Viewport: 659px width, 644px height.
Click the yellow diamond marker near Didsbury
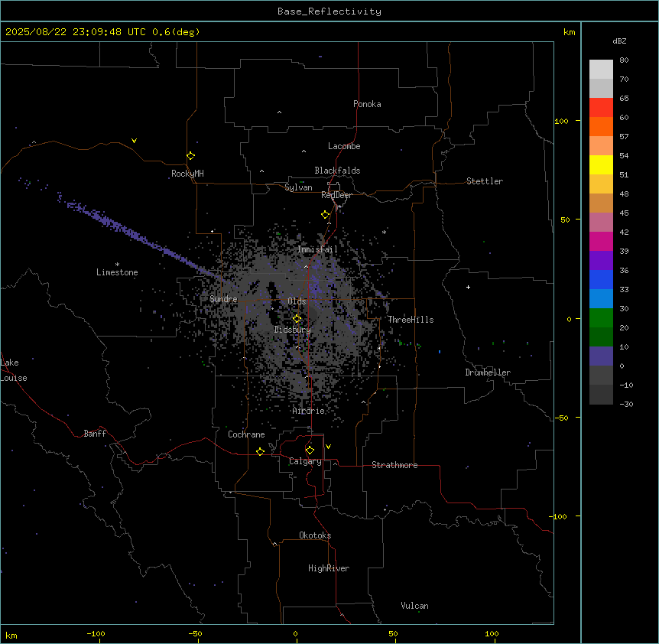(297, 319)
